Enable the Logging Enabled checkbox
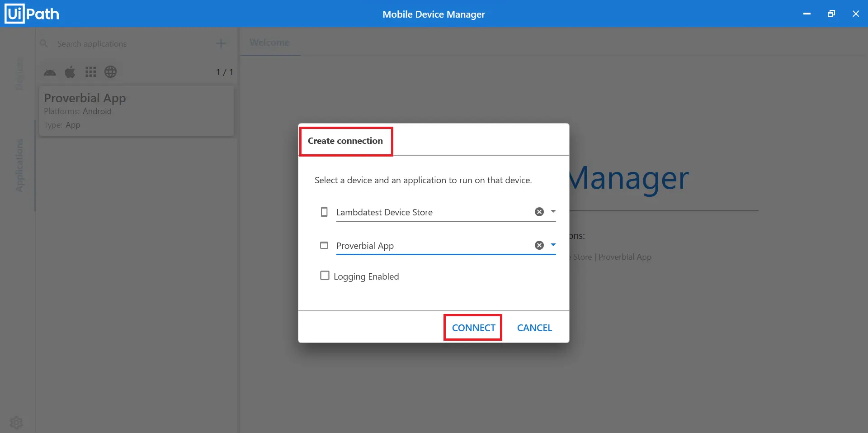The width and height of the screenshot is (868, 433). (325, 276)
